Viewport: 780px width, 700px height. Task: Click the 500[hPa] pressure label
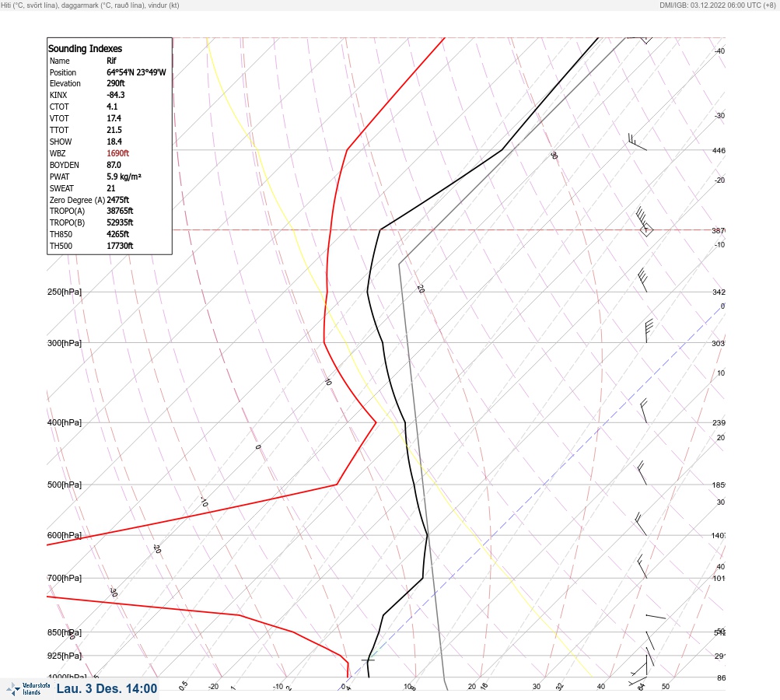pos(65,485)
